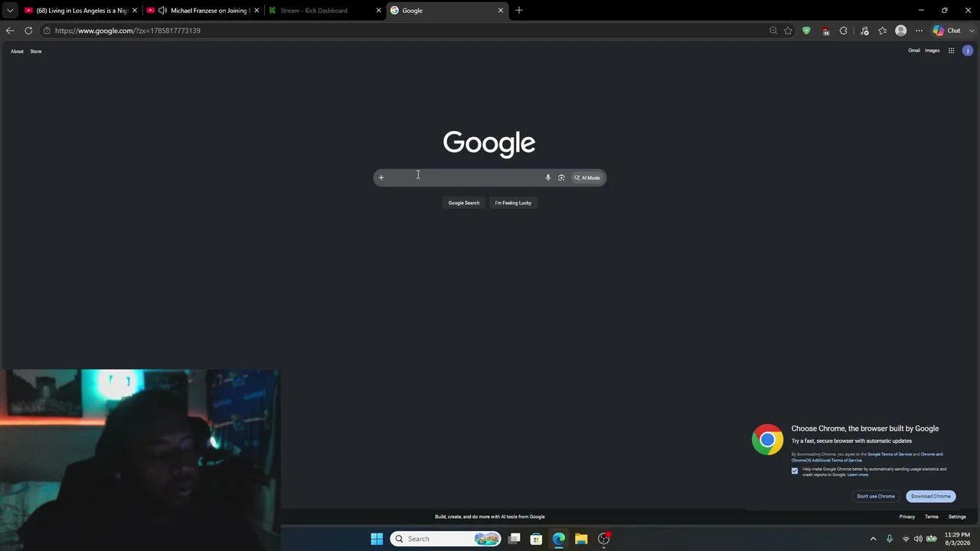980x551 pixels.
Task: Open the Google account avatar
Action: (968, 51)
